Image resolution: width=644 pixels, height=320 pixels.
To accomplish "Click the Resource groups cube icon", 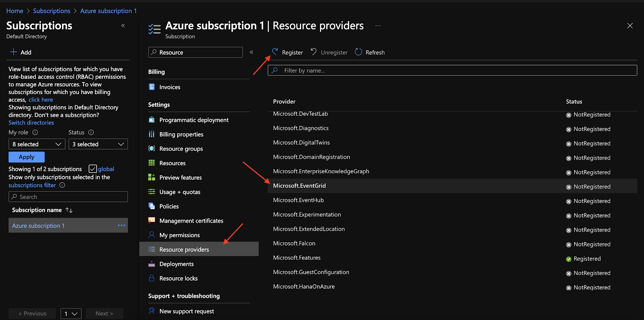I will [152, 149].
